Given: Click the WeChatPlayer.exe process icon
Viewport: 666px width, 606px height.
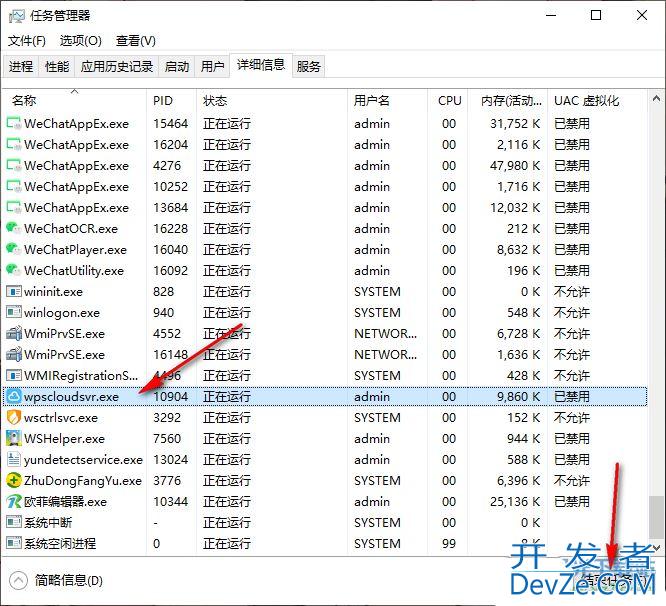Looking at the screenshot, I should tap(14, 249).
